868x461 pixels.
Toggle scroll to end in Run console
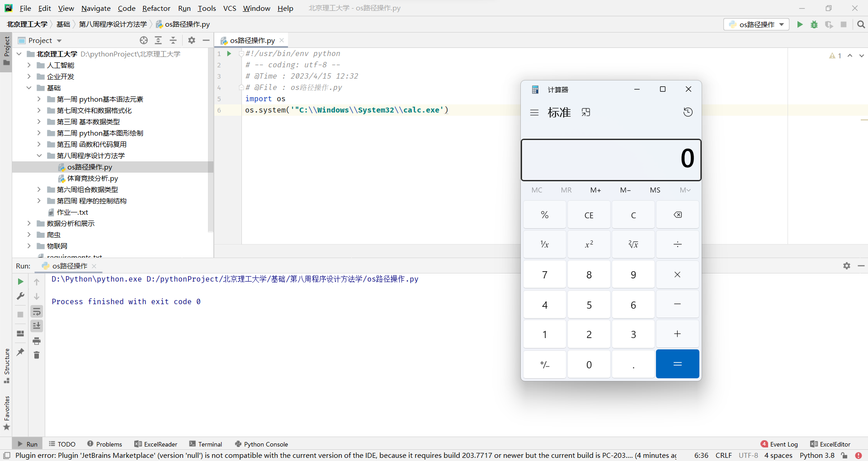click(37, 326)
